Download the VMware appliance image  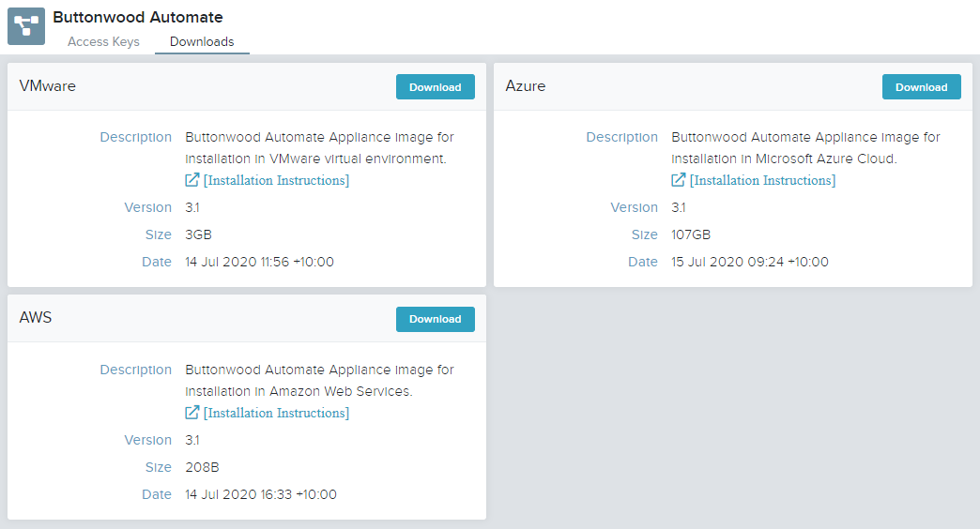pyautogui.click(x=435, y=87)
